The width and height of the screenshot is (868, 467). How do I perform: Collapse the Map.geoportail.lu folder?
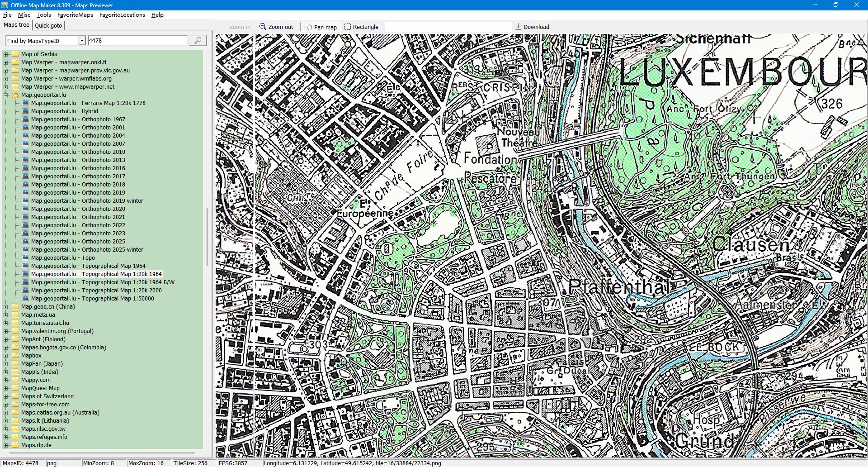coord(6,95)
